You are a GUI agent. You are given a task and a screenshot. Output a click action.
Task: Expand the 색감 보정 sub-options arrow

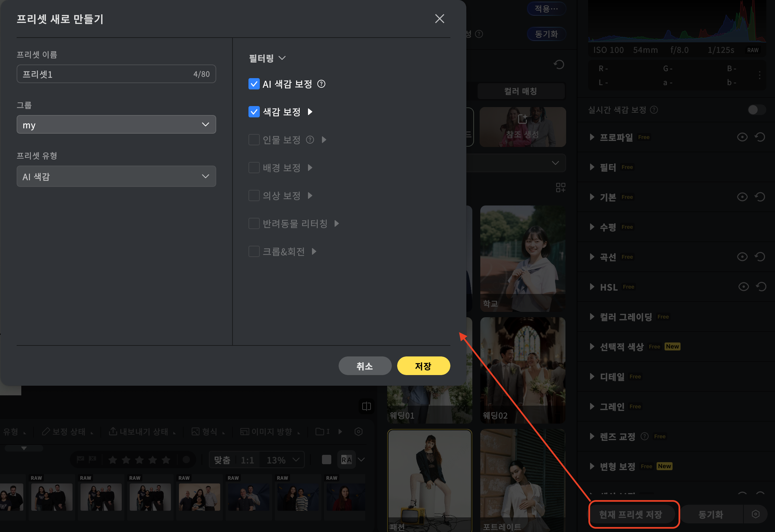coord(310,112)
